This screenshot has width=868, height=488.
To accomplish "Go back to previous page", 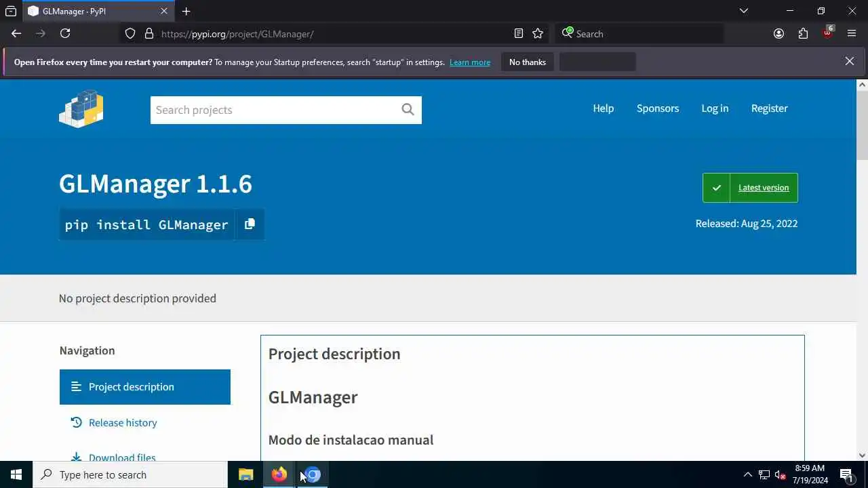I will click(16, 33).
